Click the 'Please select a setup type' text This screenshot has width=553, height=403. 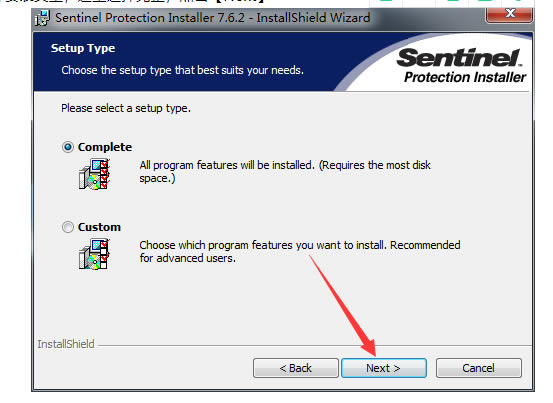126,108
